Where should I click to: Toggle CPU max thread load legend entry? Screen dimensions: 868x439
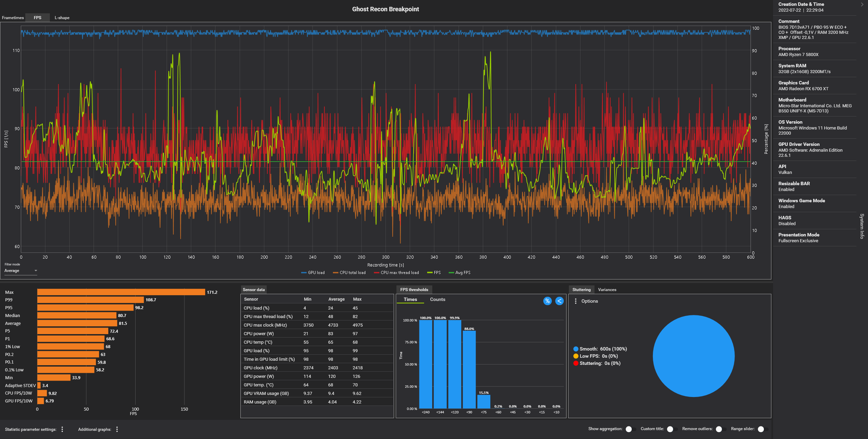tap(396, 273)
